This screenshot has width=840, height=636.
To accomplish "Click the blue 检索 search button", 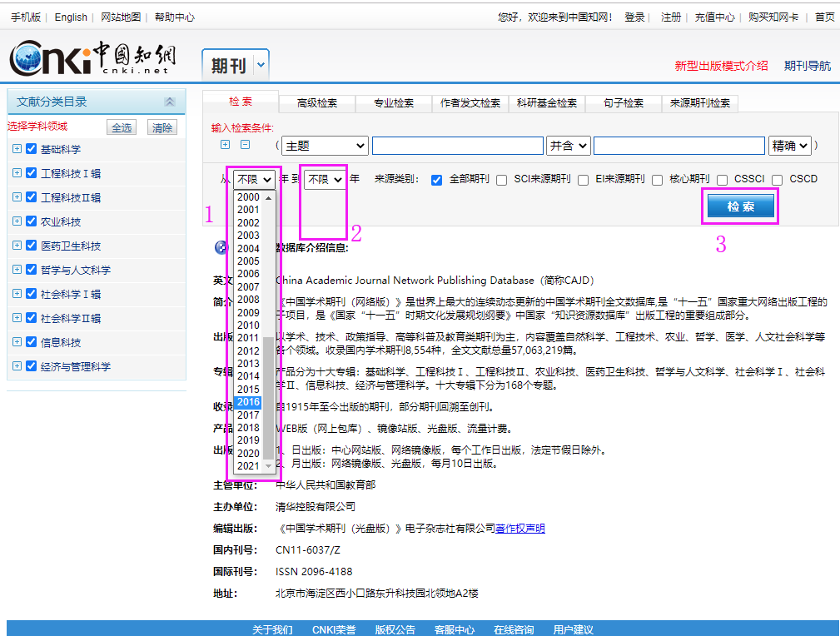I will (740, 206).
